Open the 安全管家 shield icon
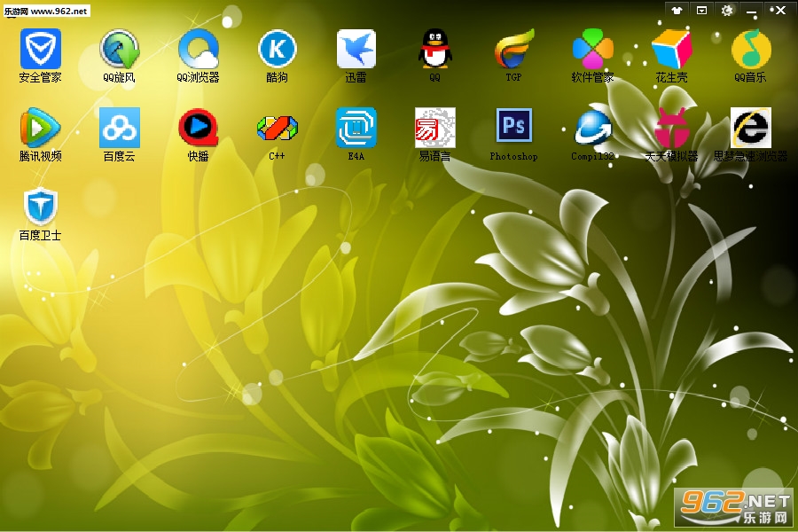The image size is (798, 532). [40, 49]
